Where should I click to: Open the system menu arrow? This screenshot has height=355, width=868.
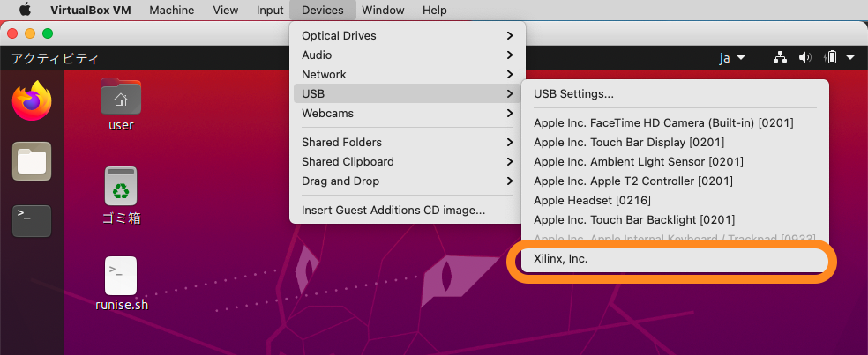[851, 57]
